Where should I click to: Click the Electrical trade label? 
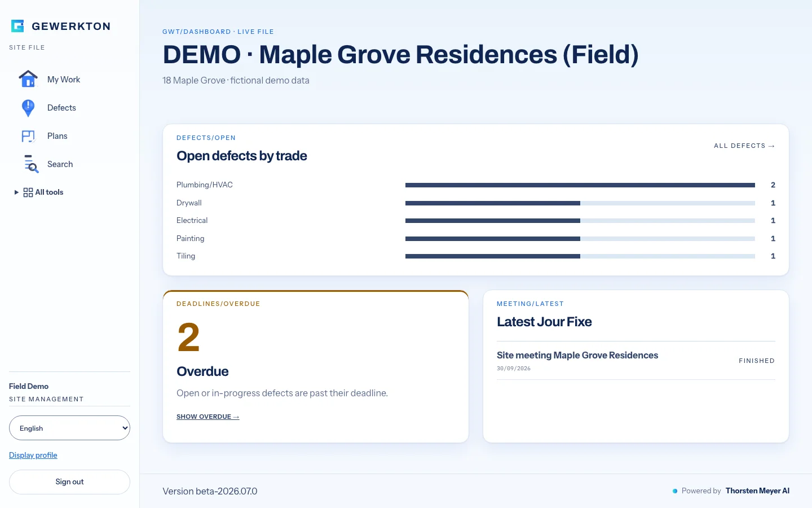coord(192,220)
